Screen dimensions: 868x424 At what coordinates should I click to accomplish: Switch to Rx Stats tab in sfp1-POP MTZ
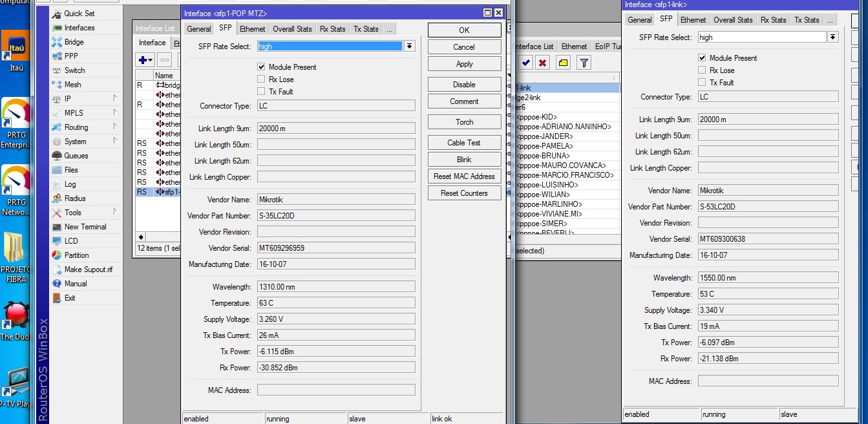point(333,29)
